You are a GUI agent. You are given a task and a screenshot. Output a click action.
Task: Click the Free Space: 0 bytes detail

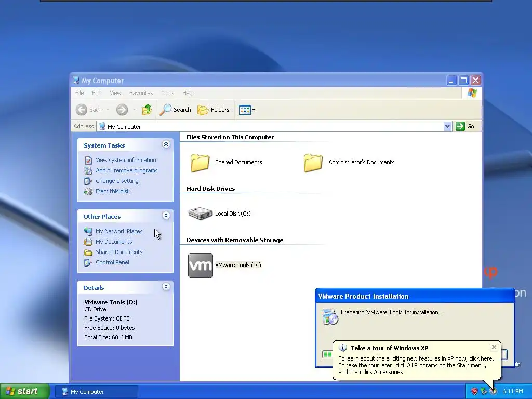pyautogui.click(x=110, y=328)
